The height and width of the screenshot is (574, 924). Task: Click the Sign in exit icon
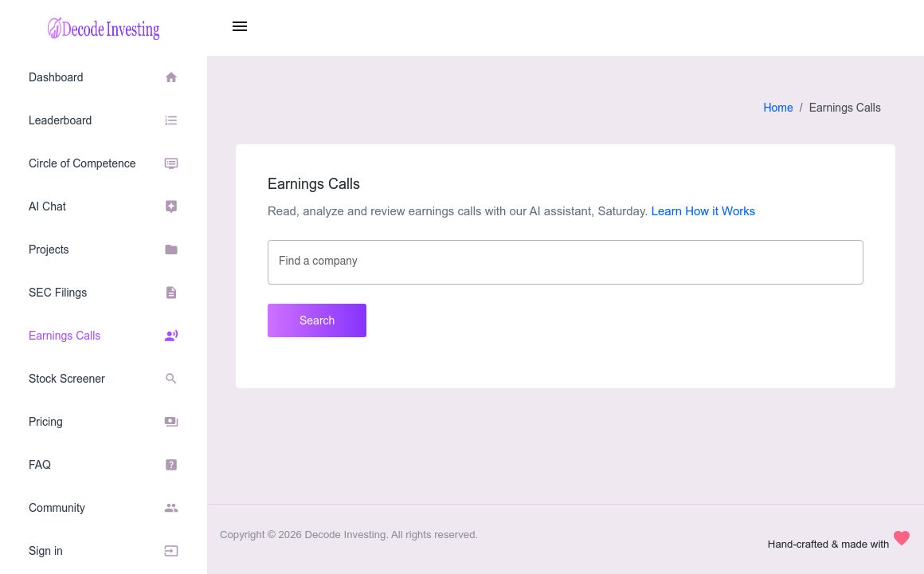[x=171, y=551]
